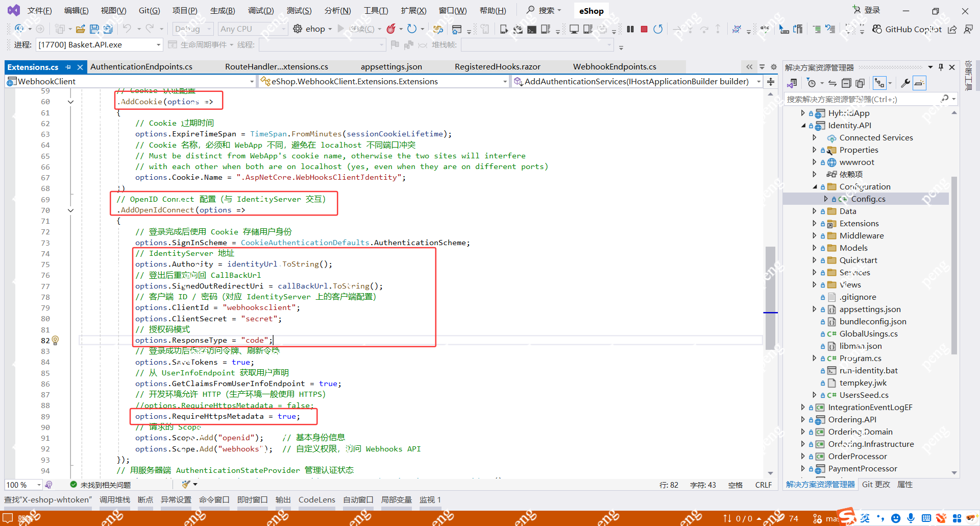This screenshot has width=980, height=526.
Task: Open the Git(G) menu
Action: 149,11
